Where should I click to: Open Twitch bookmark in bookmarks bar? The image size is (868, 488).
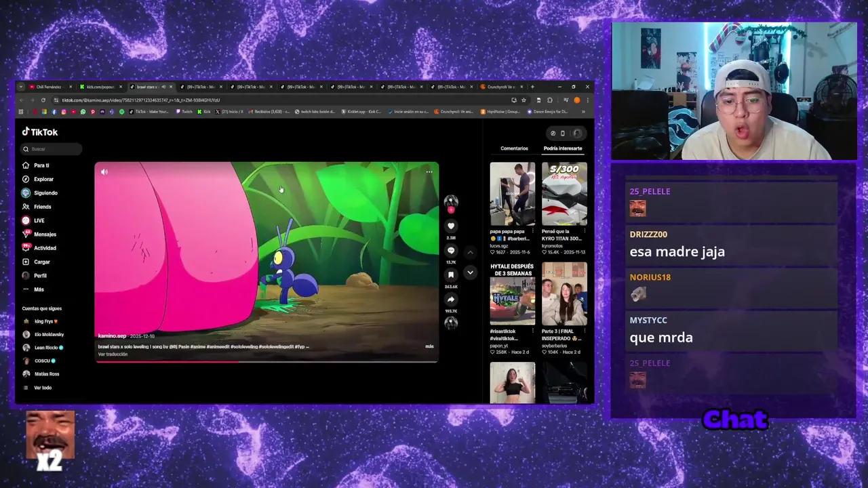click(x=184, y=112)
